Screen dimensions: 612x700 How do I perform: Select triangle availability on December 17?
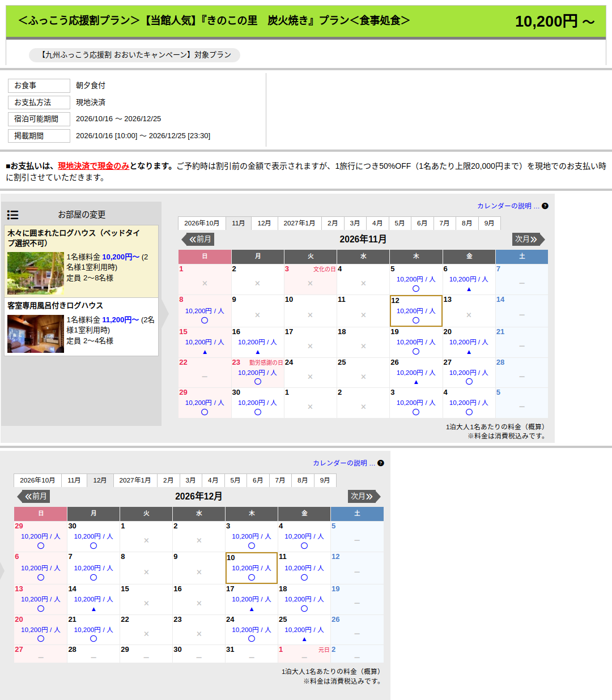click(x=252, y=609)
